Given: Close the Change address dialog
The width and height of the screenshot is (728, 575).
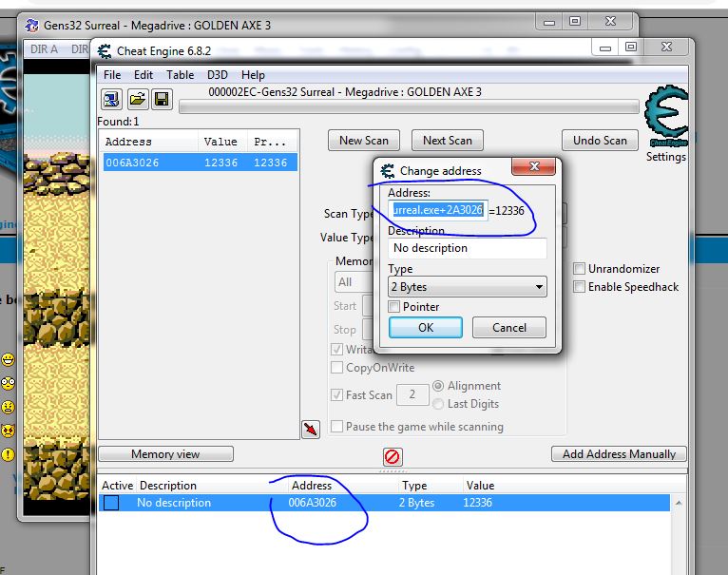Looking at the screenshot, I should point(533,166).
